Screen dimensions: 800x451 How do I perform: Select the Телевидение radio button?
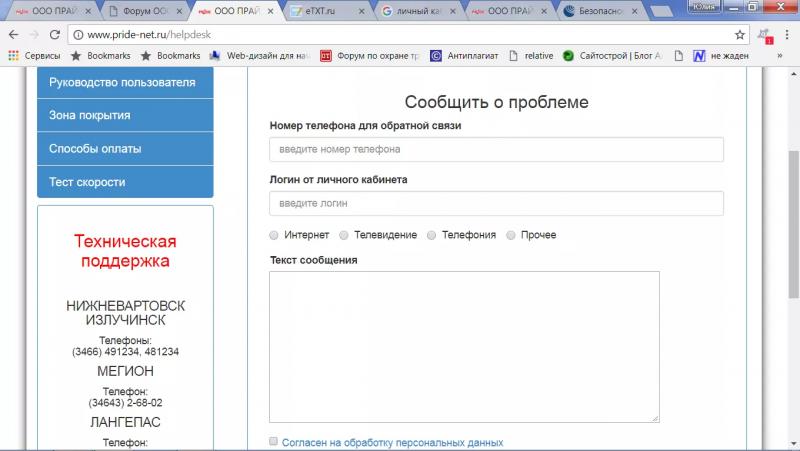coord(344,235)
